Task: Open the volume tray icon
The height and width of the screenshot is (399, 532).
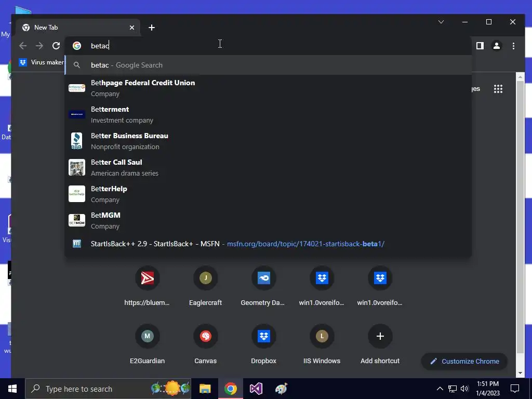Action: pos(464,389)
